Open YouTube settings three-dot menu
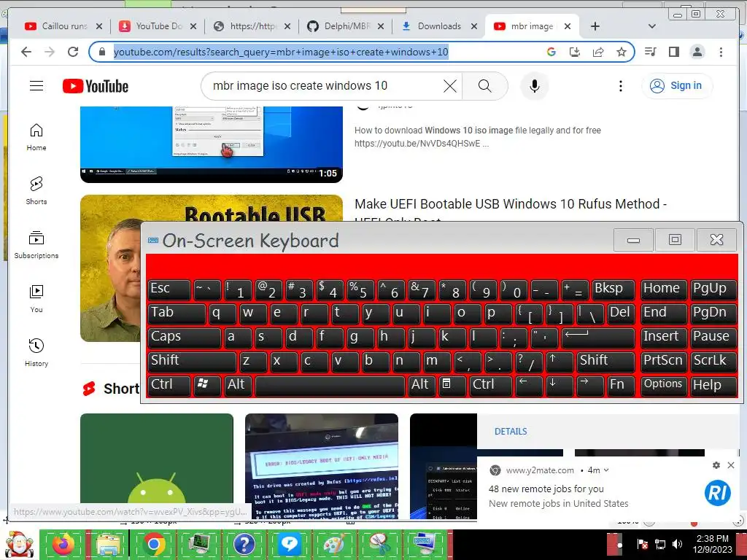 pos(620,86)
